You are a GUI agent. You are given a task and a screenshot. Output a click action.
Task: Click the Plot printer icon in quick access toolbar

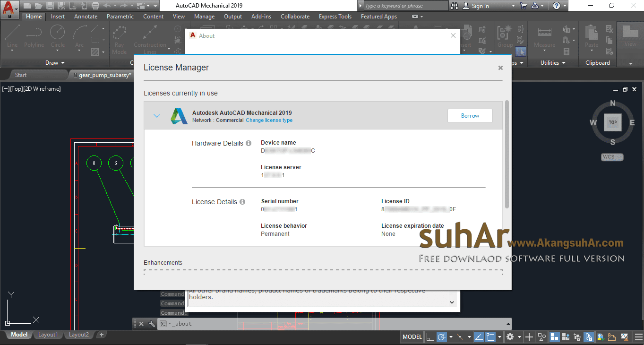(95, 6)
